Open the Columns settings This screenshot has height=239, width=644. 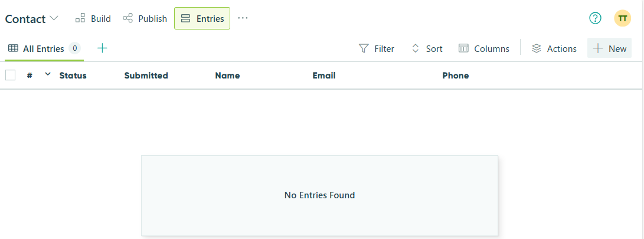coord(484,48)
